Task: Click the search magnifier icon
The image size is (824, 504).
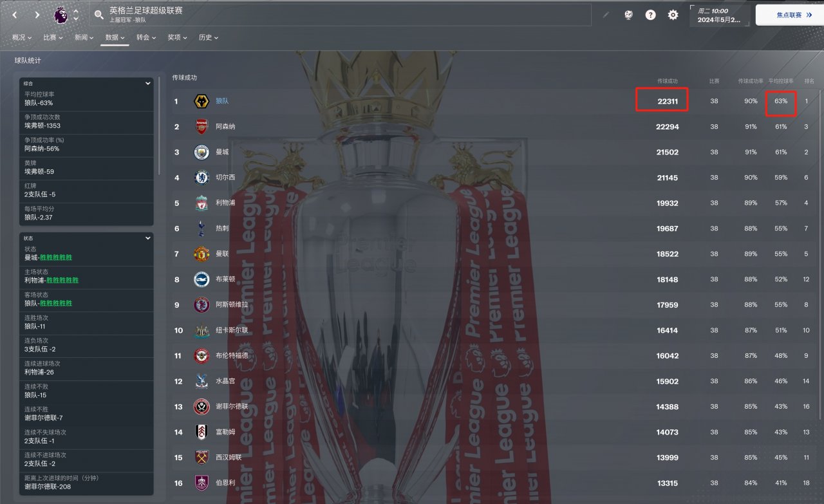Action: [x=98, y=14]
